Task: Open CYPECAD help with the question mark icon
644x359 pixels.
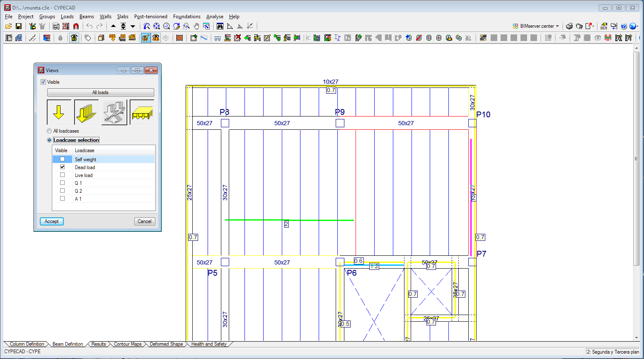Action: pos(624,26)
